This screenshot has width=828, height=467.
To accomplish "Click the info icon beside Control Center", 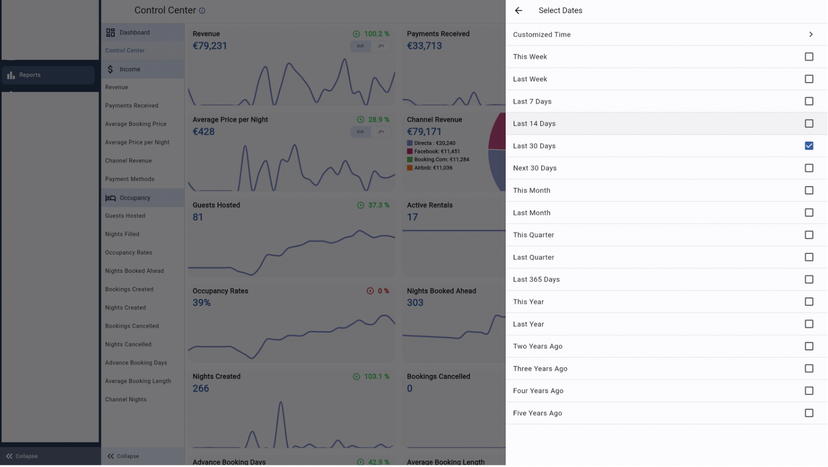I will click(x=202, y=11).
